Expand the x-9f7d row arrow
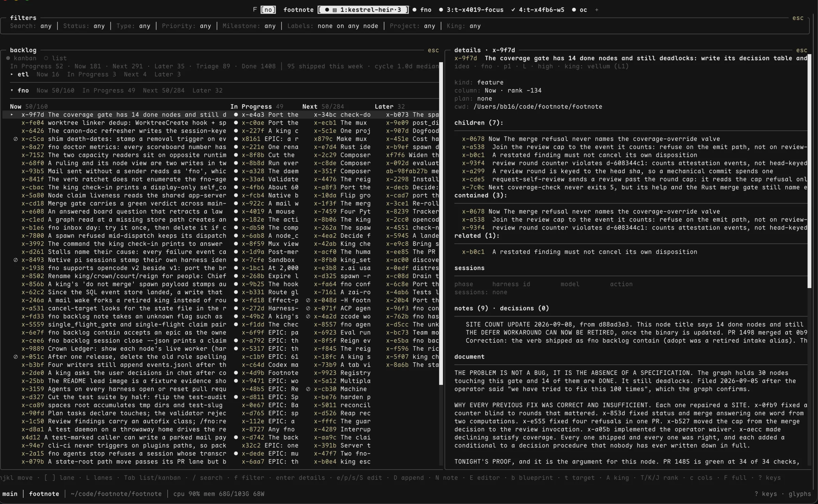 (x=12, y=115)
